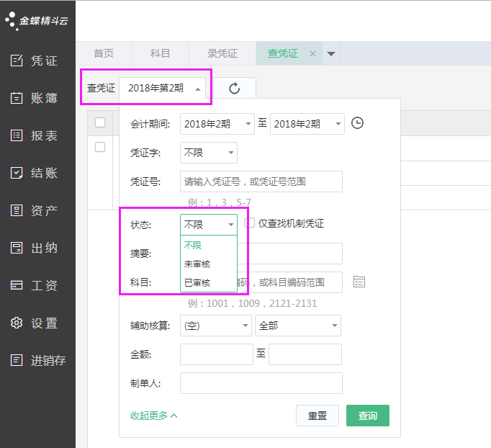Choose 未审核 from the status list

[x=197, y=264]
